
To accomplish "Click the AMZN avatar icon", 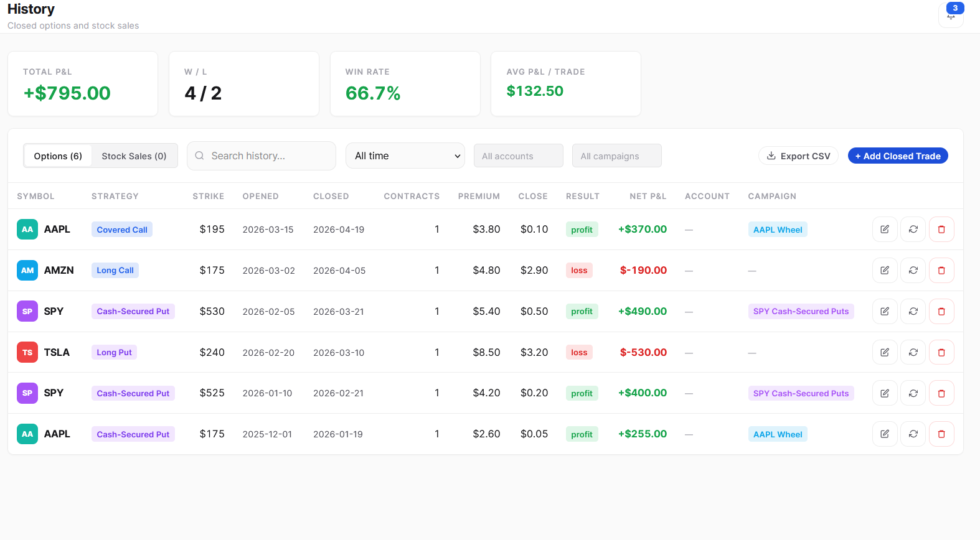I will click(27, 271).
